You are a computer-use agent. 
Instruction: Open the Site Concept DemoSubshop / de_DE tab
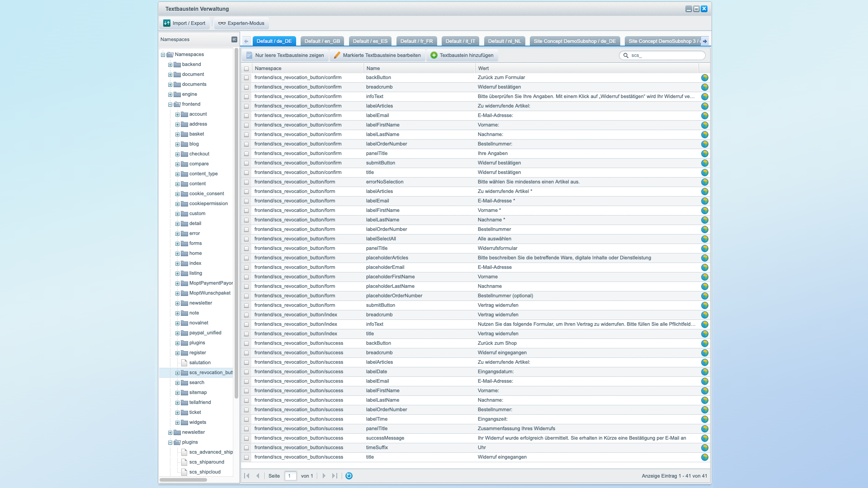point(575,41)
